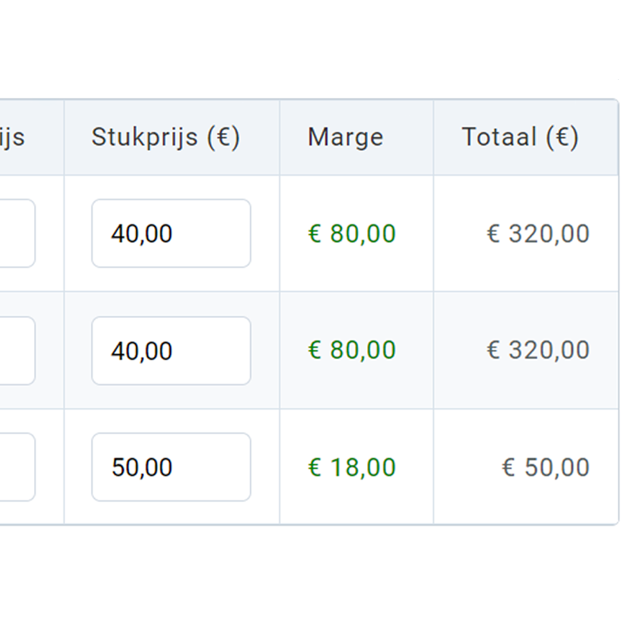644x644 pixels.
Task: Click the green € 18,00 margin value
Action: pyautogui.click(x=352, y=467)
